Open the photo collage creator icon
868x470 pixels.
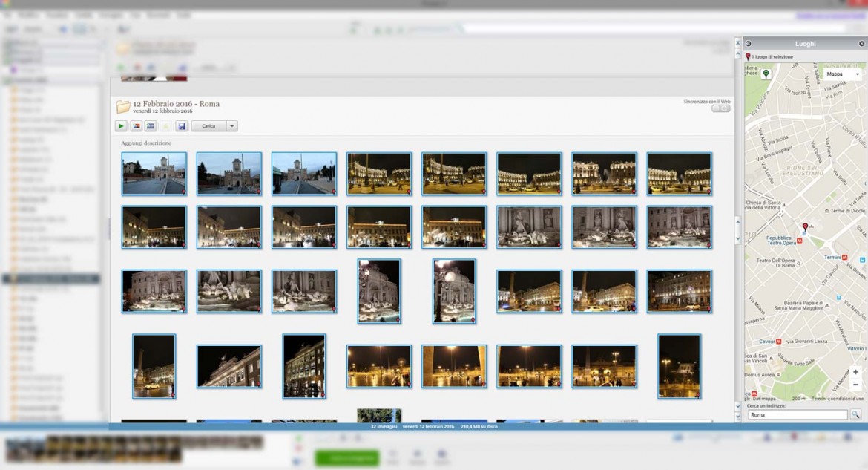click(x=135, y=126)
